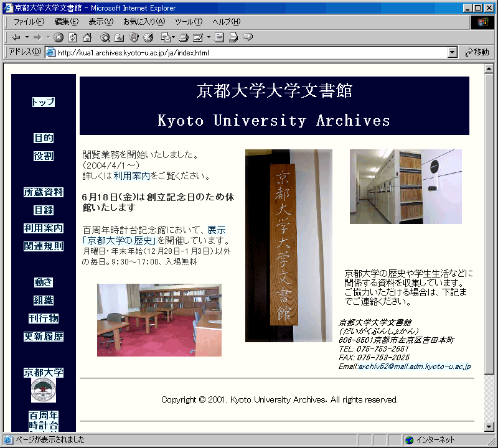Open the トップ sidebar link

[44, 102]
